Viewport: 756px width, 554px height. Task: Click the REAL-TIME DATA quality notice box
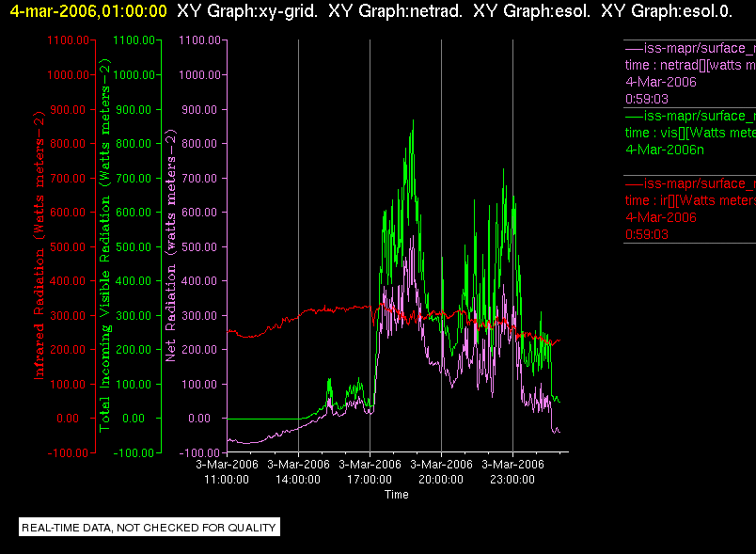(150, 528)
